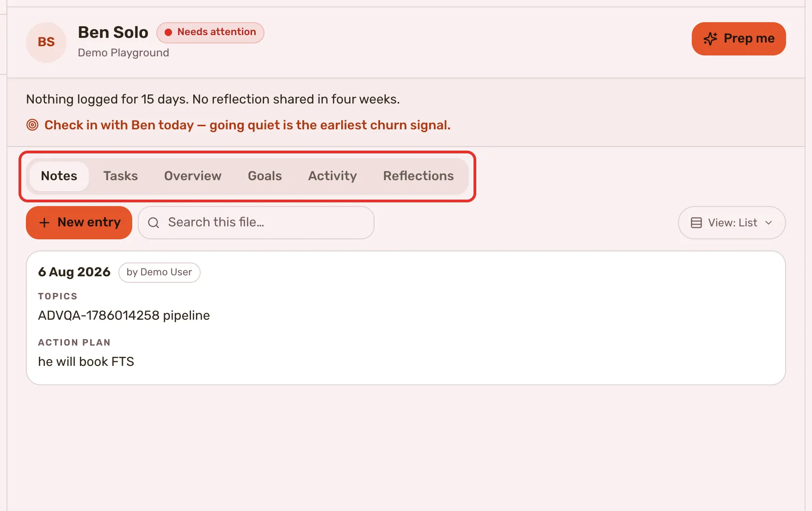Image resolution: width=812 pixels, height=511 pixels.
Task: Click the Prep me button
Action: [x=739, y=39]
